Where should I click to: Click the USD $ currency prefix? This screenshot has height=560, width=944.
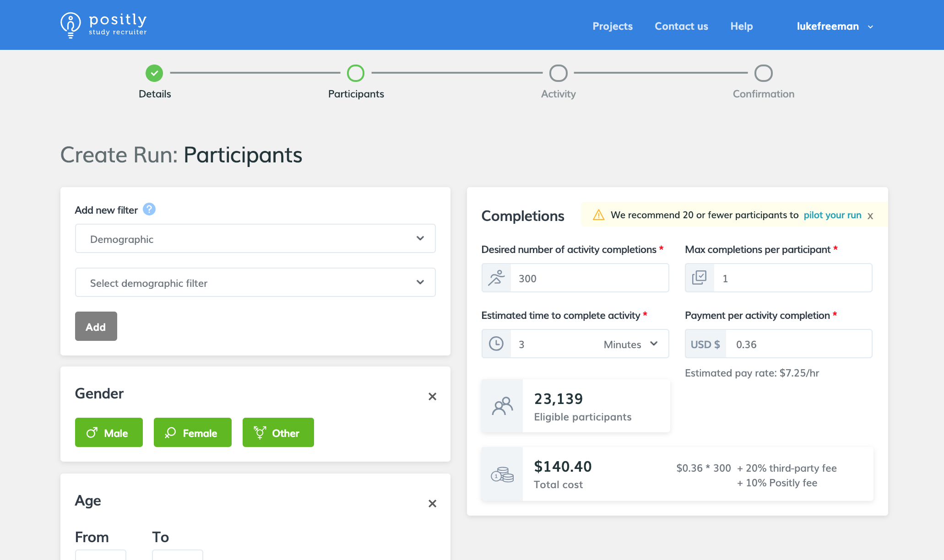[705, 344]
